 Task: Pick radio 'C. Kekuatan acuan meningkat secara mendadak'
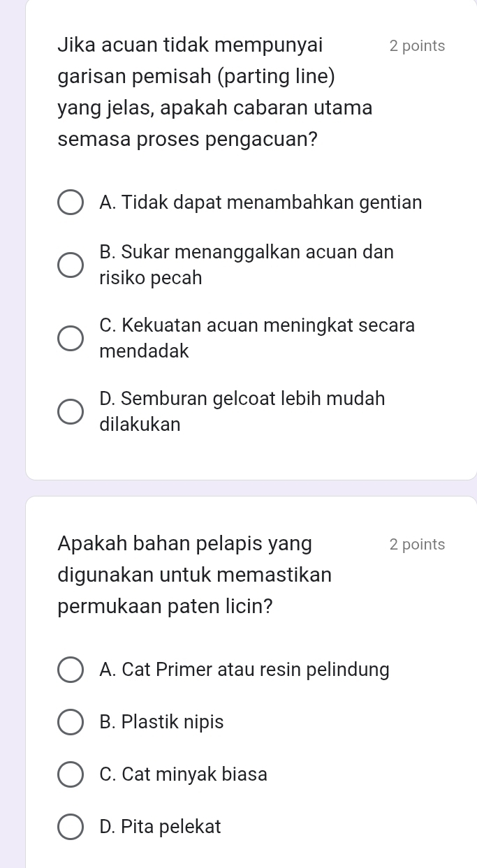click(x=70, y=339)
